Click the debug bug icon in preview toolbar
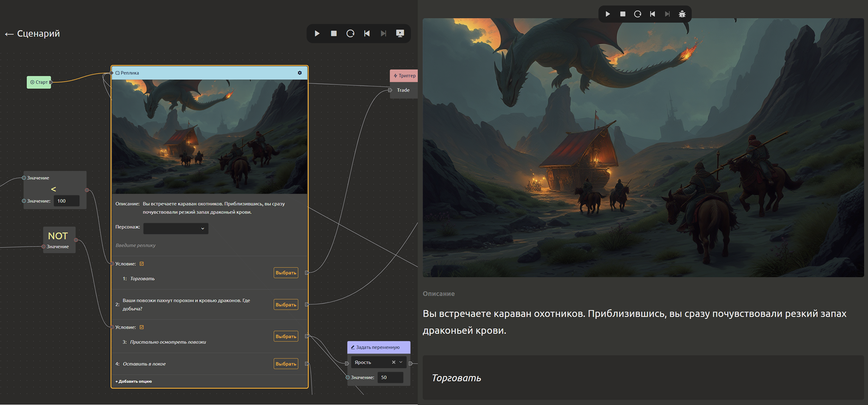The width and height of the screenshot is (868, 405). pos(682,14)
